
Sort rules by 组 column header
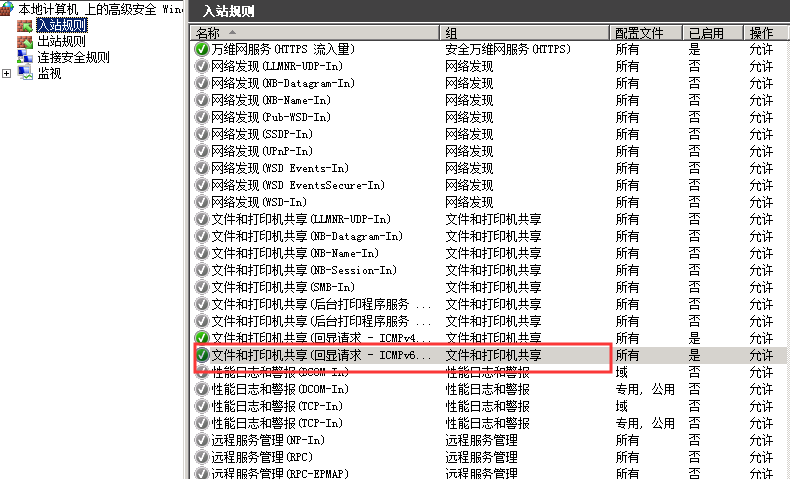[x=524, y=33]
